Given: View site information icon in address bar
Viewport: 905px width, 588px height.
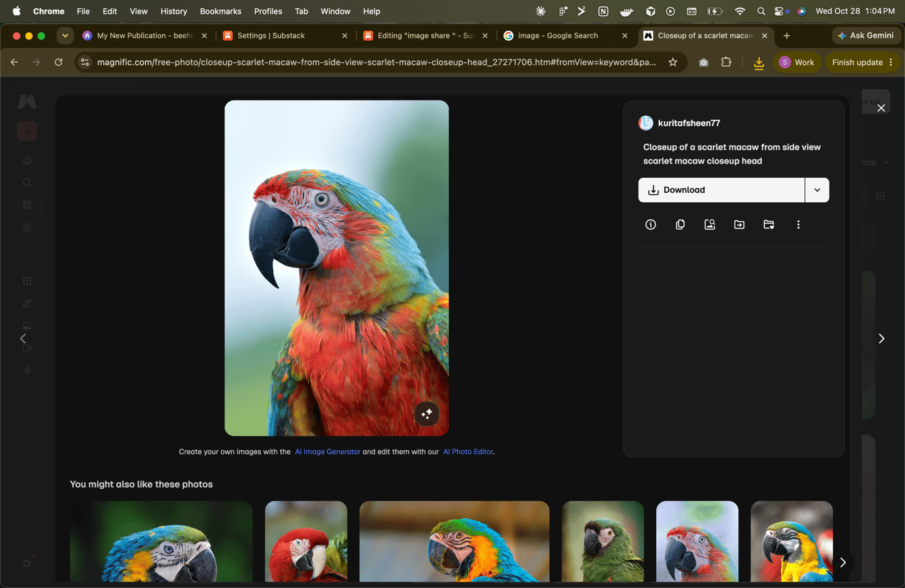Looking at the screenshot, I should pos(85,62).
